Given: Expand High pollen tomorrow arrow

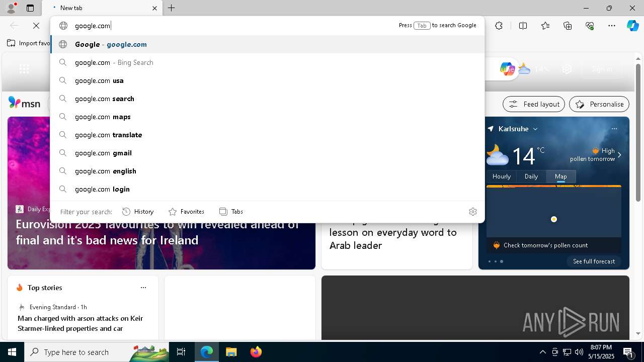Looking at the screenshot, I should (619, 155).
